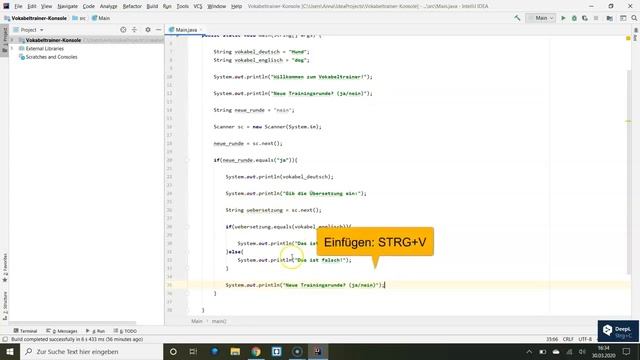
Task: Run with coverage using the shield icon
Action: [585, 18]
